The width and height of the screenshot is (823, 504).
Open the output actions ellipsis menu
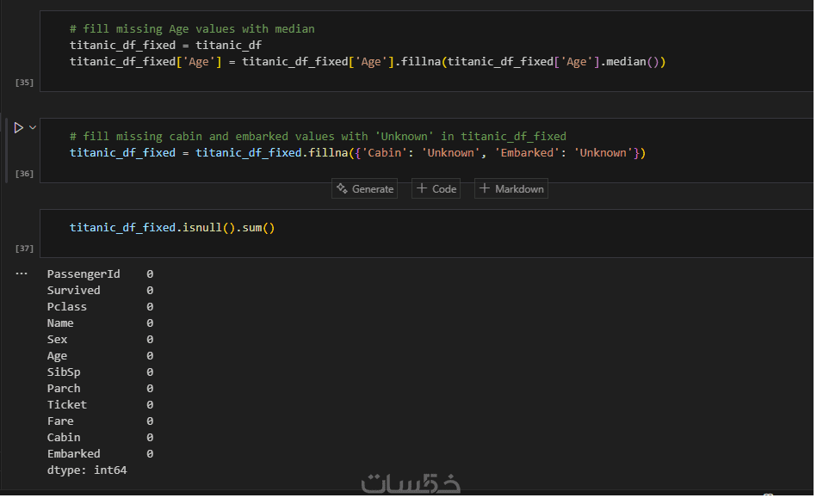pyautogui.click(x=22, y=274)
